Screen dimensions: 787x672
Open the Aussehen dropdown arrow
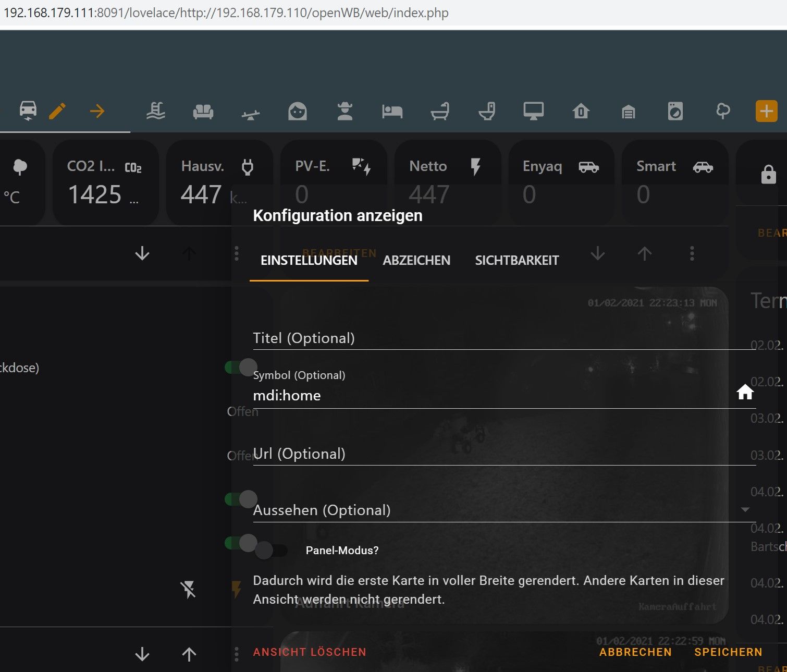tap(745, 509)
